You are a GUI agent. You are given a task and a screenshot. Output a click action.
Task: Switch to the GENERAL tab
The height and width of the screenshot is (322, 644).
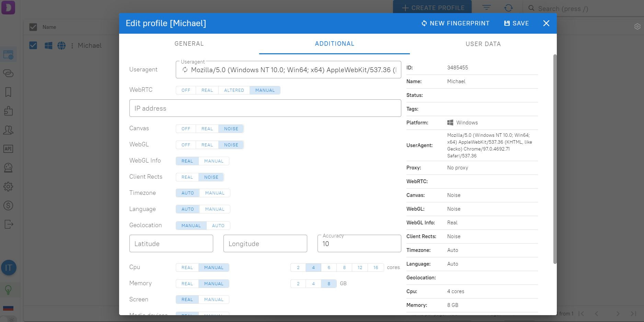189,44
